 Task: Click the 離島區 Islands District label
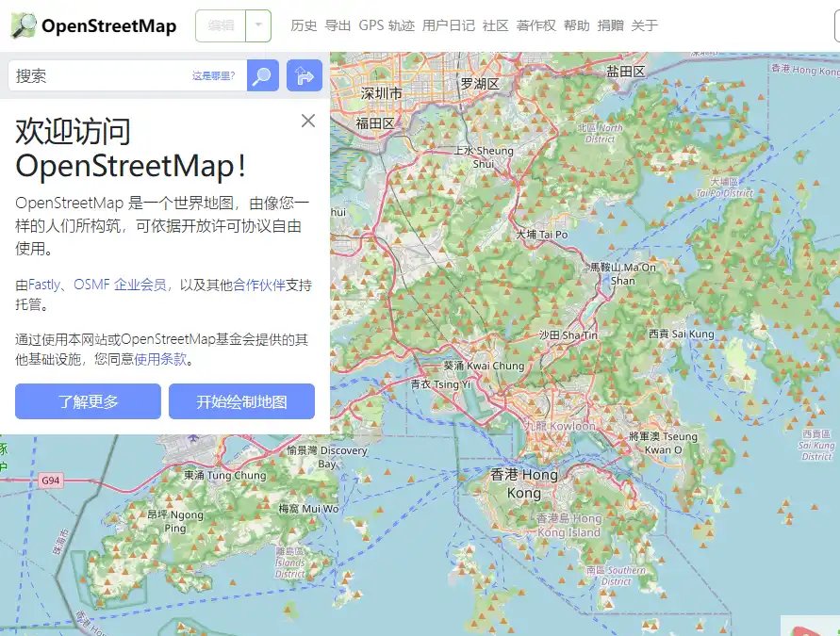(x=289, y=563)
